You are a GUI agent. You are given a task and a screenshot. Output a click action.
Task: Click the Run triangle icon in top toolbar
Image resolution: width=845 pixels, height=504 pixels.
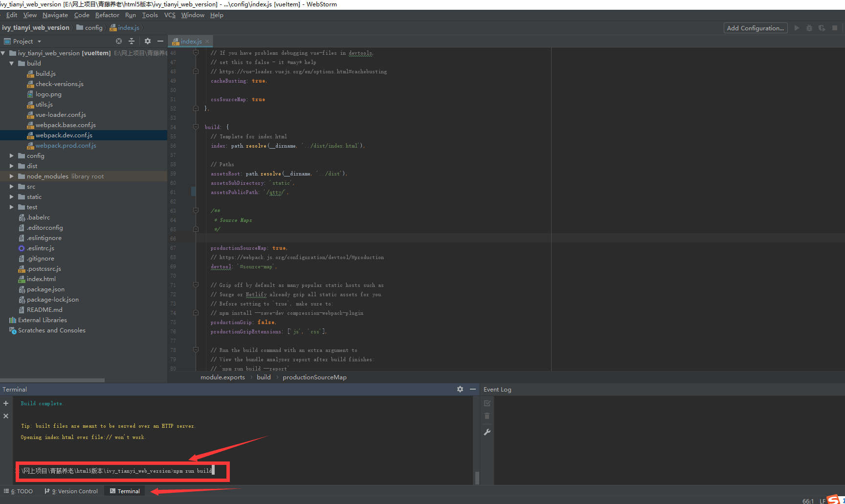coord(797,28)
